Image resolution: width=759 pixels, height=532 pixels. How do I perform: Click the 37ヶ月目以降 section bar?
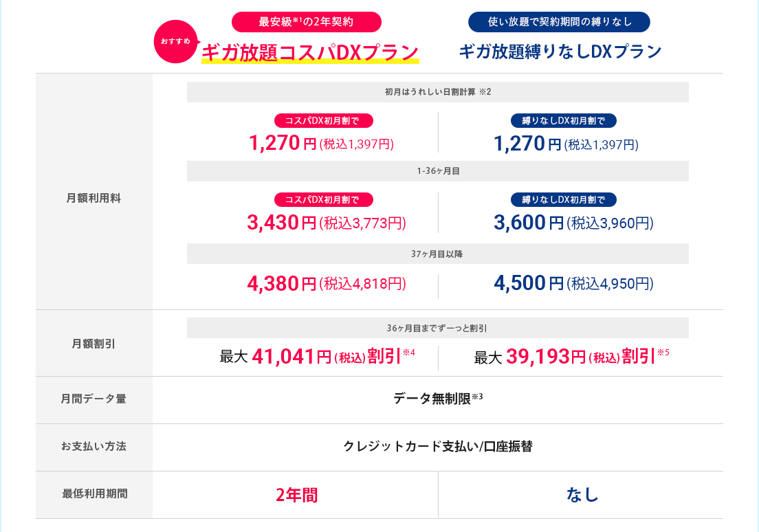pyautogui.click(x=437, y=254)
